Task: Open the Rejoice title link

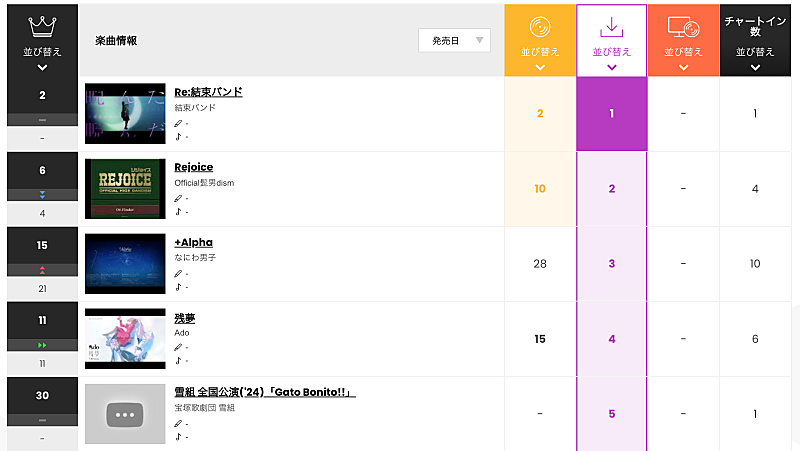Action: point(194,167)
